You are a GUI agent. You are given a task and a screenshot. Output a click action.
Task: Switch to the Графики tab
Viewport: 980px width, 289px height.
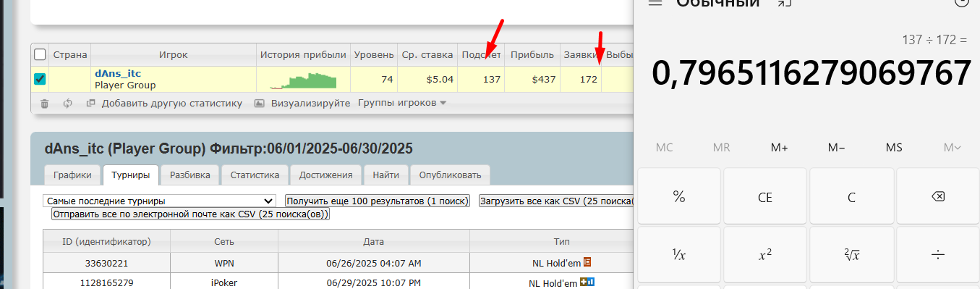coord(72,175)
